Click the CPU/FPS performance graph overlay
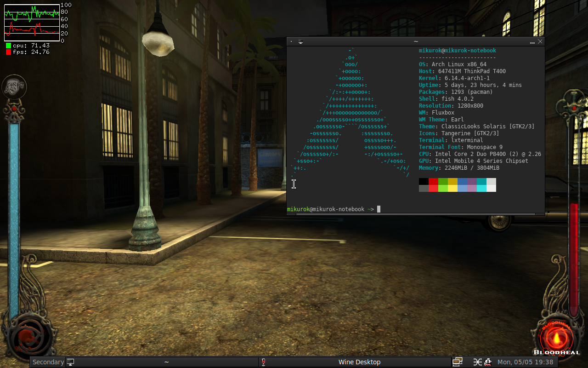The height and width of the screenshot is (368, 588). pyautogui.click(x=32, y=23)
